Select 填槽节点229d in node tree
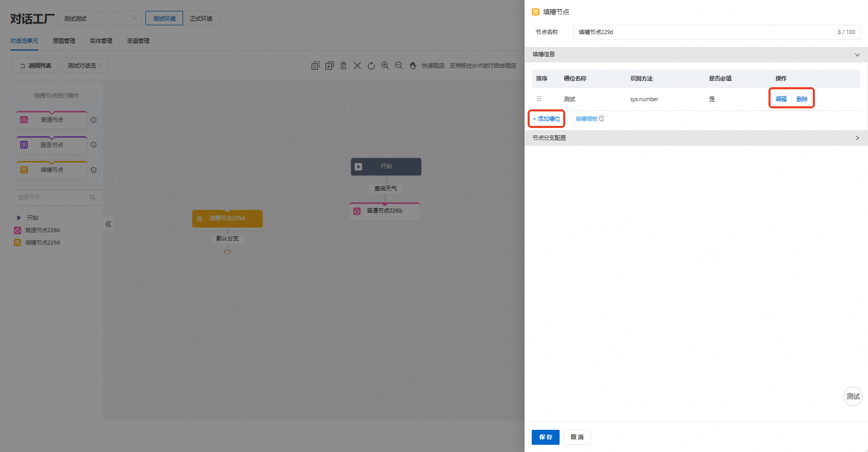 point(42,243)
